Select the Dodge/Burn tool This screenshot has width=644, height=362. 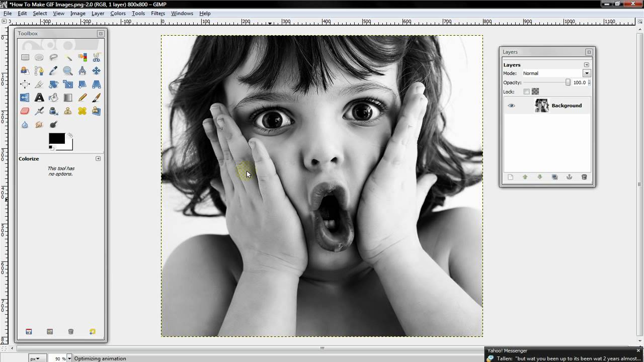[53, 125]
